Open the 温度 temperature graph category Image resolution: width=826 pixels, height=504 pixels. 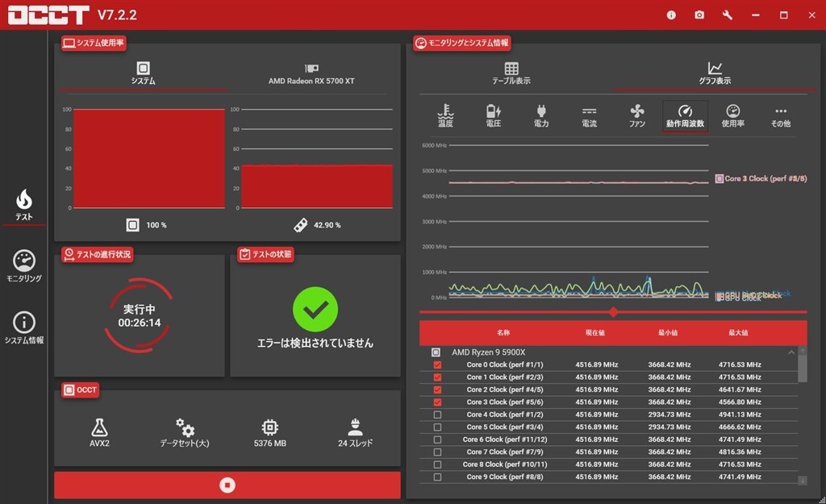(445, 115)
